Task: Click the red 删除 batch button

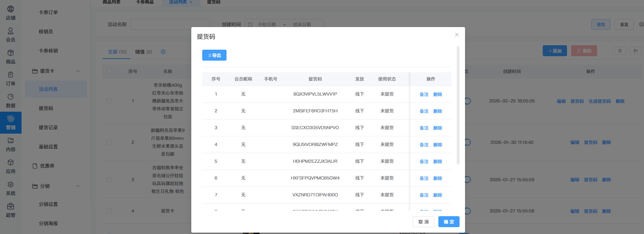Action: [x=584, y=51]
